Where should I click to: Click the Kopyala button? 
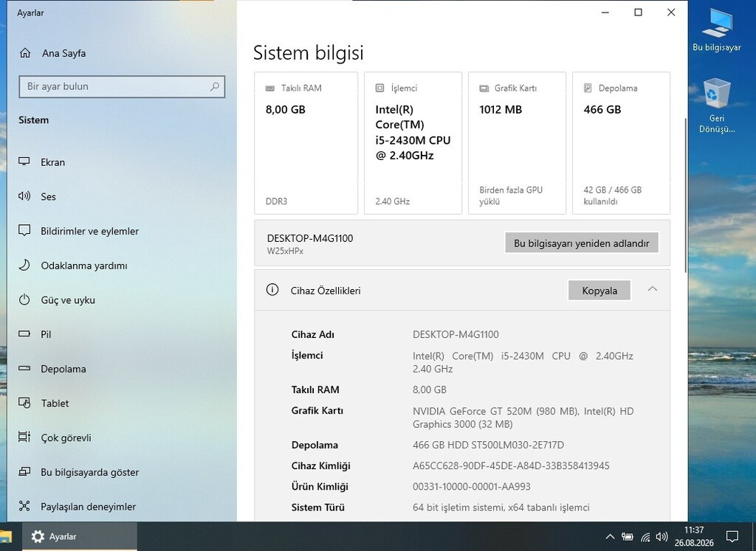point(599,291)
